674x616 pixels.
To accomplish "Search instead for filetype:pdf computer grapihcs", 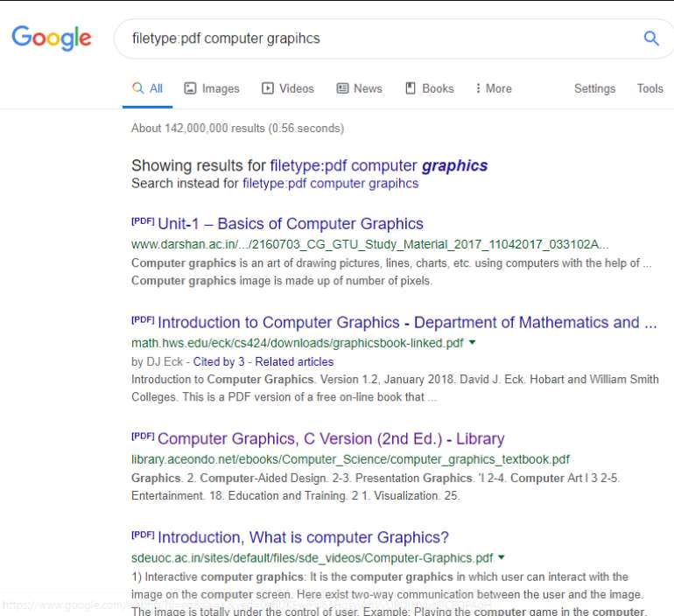I will point(330,184).
